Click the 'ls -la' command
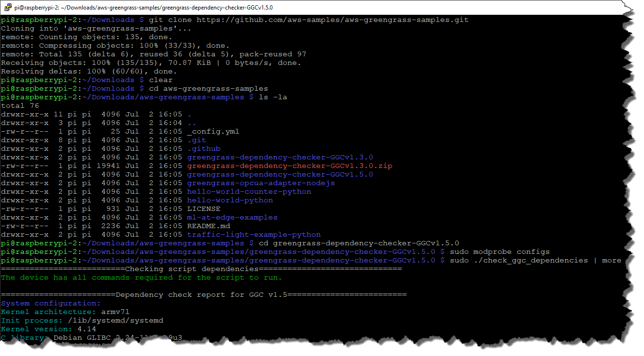The image size is (644, 356). coord(273,97)
